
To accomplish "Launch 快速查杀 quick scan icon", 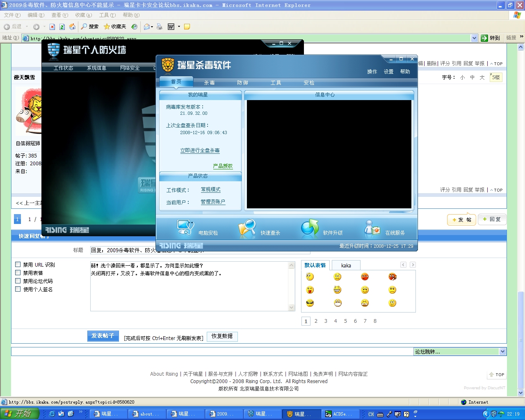I will pyautogui.click(x=247, y=228).
